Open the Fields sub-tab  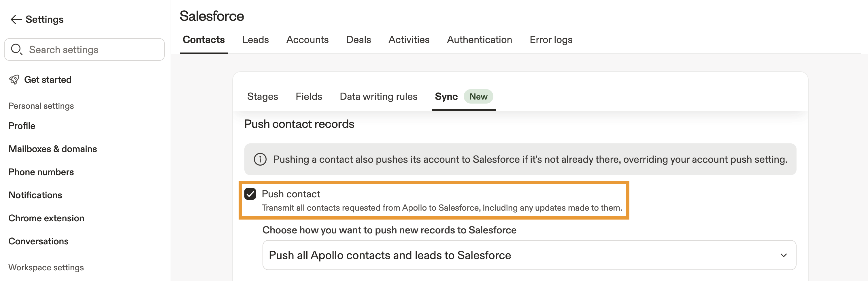tap(309, 96)
